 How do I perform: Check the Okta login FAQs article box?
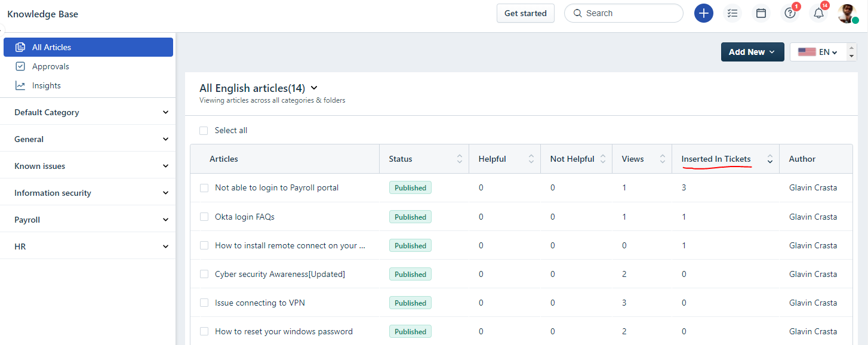click(x=204, y=217)
